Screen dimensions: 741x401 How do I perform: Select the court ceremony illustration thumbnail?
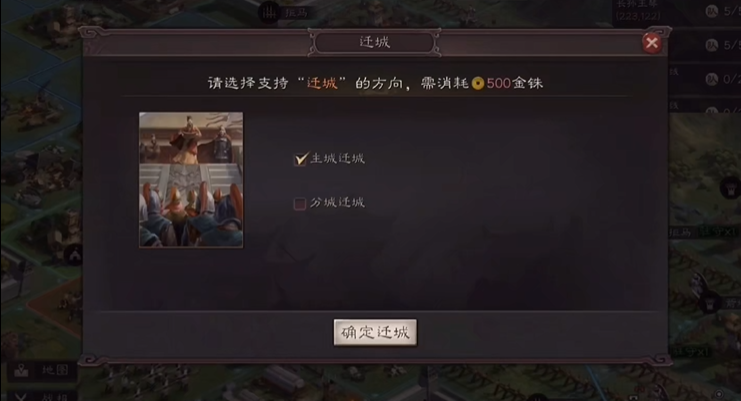pyautogui.click(x=191, y=179)
